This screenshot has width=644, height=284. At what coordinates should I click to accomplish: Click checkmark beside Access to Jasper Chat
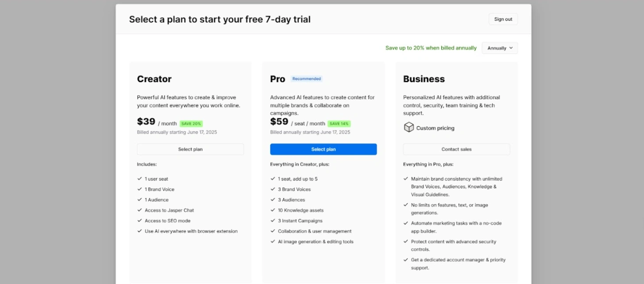pos(139,210)
